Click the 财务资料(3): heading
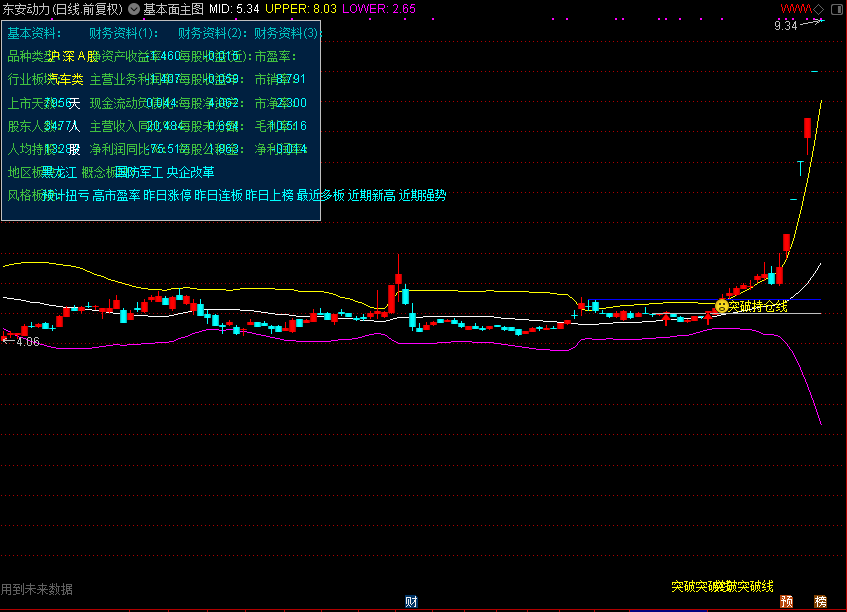847x612 pixels. tap(287, 33)
